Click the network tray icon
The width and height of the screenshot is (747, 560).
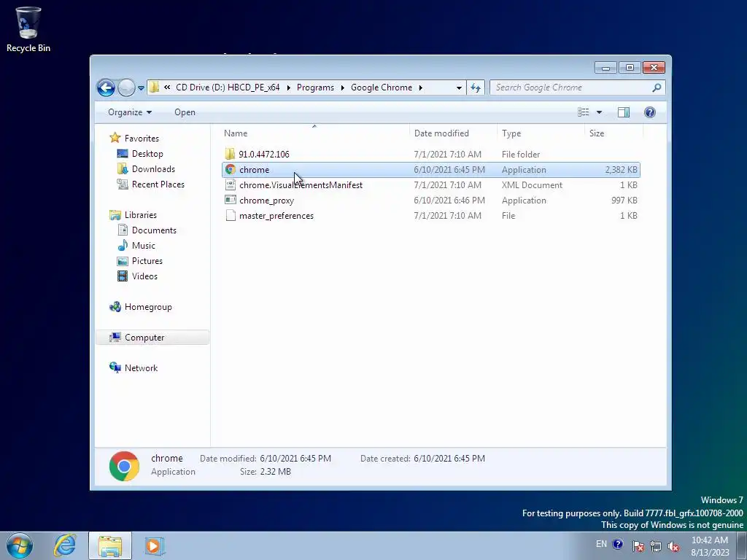point(656,546)
